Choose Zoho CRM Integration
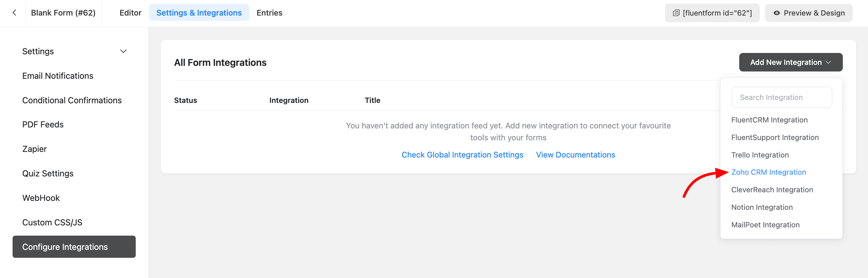 pyautogui.click(x=768, y=172)
